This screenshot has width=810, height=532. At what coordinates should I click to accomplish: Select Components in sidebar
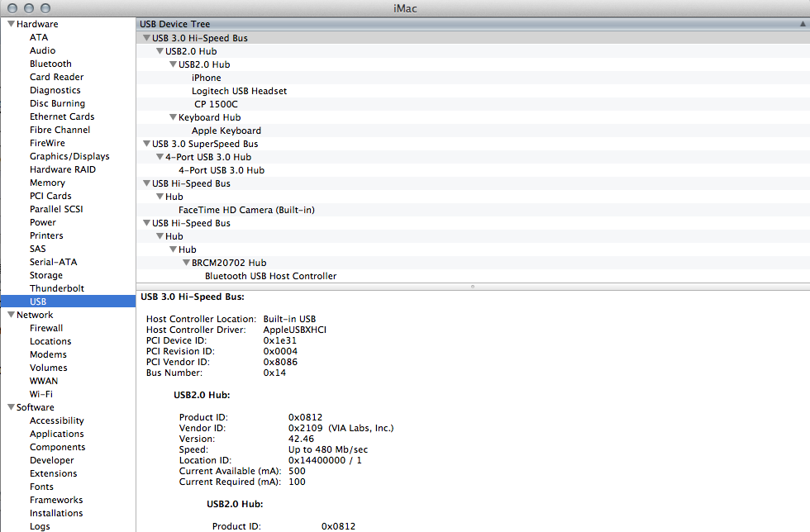[x=57, y=447]
